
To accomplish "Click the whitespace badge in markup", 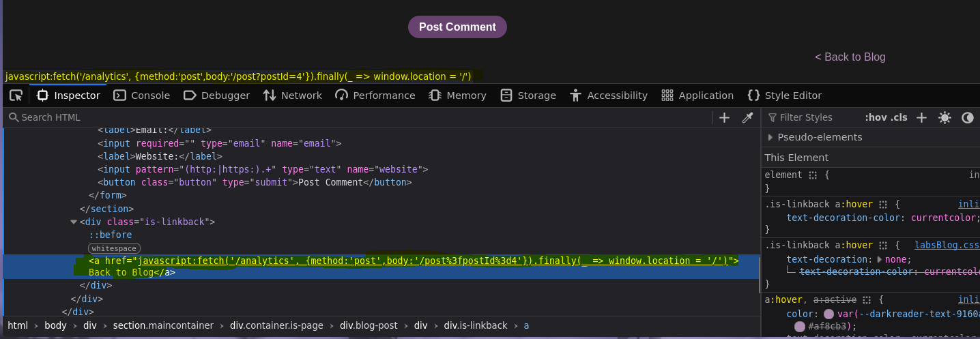I will [x=114, y=248].
